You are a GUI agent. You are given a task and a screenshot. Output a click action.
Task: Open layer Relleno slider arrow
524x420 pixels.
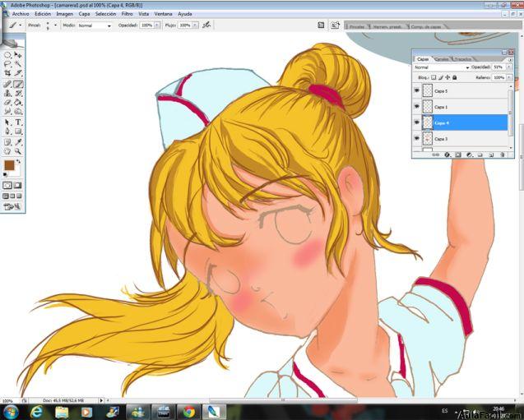[509, 77]
